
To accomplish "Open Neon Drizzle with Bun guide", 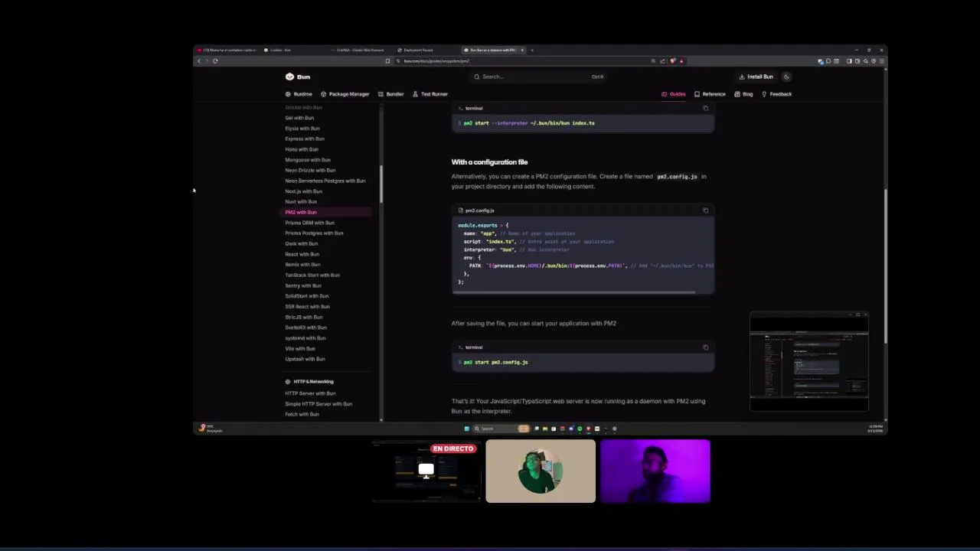I will point(310,171).
